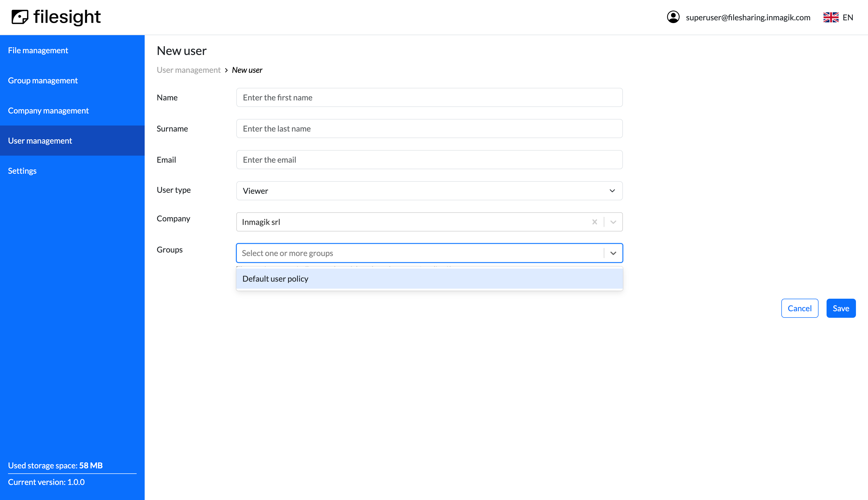Viewport: 868px width, 500px height.
Task: Click the breadcrumb chevron after User management
Action: 226,70
